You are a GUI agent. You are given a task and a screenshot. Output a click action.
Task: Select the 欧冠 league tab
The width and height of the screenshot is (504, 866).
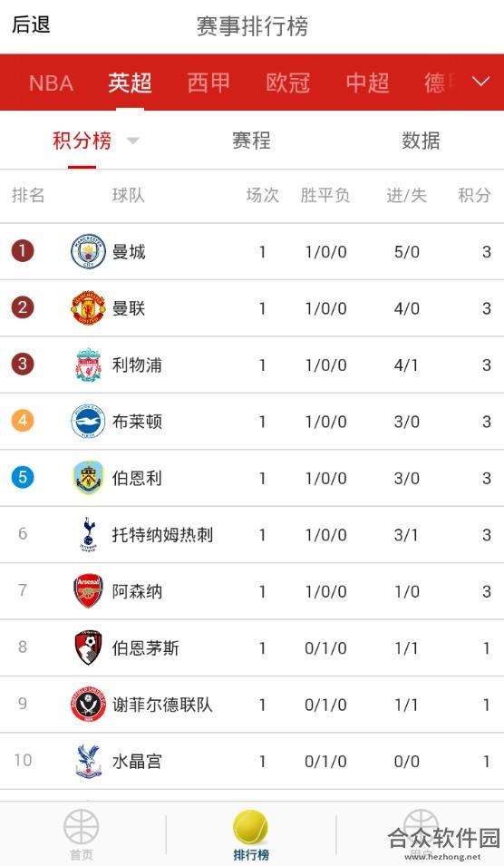287,83
